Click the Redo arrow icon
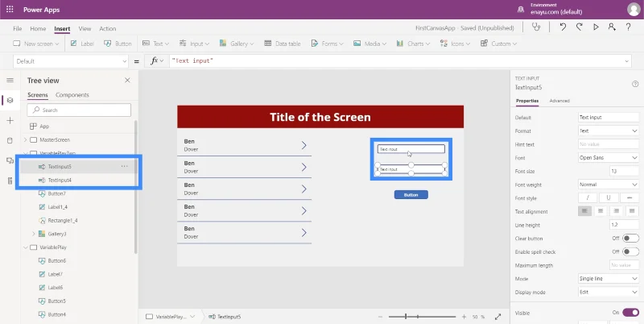 pos(579,27)
